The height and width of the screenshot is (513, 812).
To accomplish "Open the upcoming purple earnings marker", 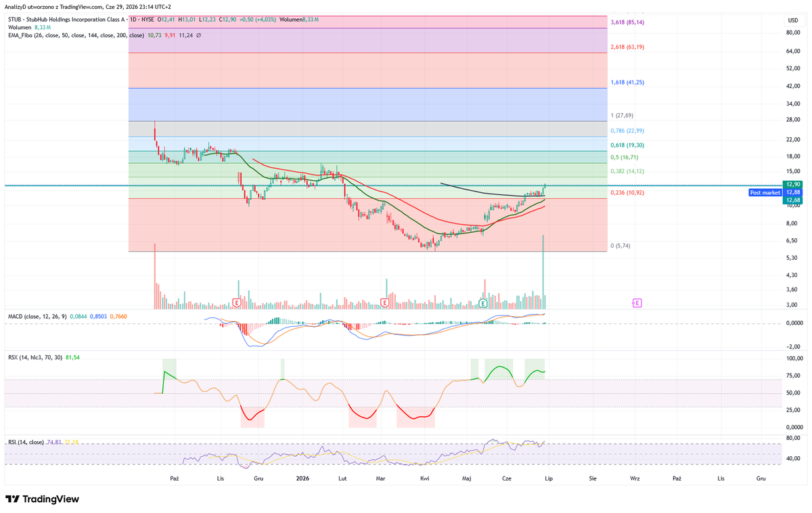I will click(637, 303).
